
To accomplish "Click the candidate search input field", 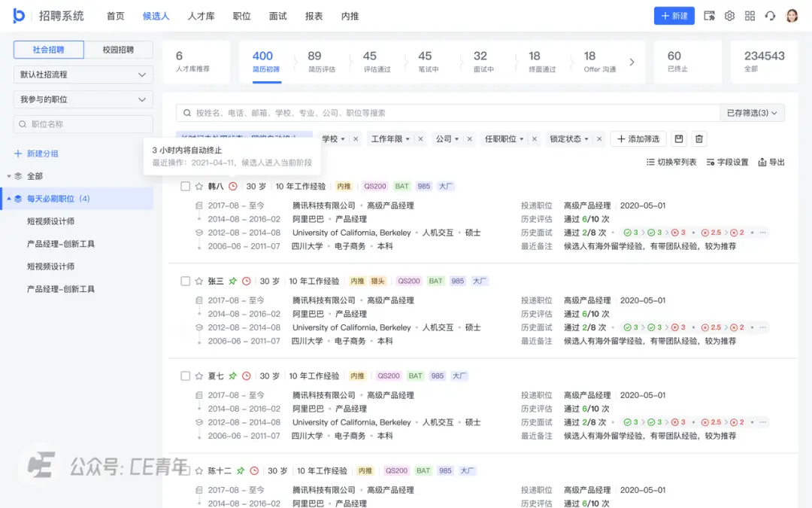I will tap(451, 113).
